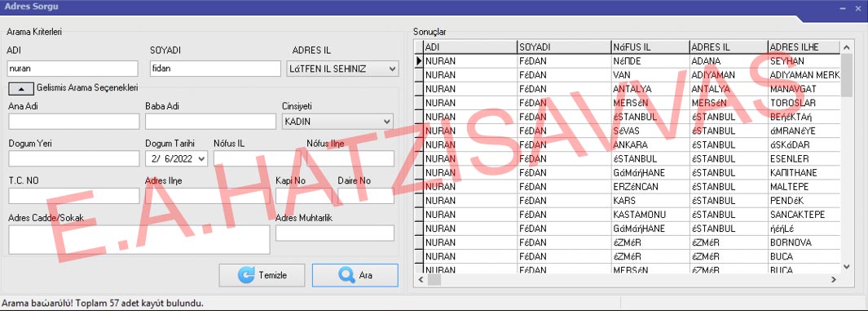Image resolution: width=868 pixels, height=311 pixels.
Task: Click the ADI input containing nuran
Action: (x=73, y=69)
